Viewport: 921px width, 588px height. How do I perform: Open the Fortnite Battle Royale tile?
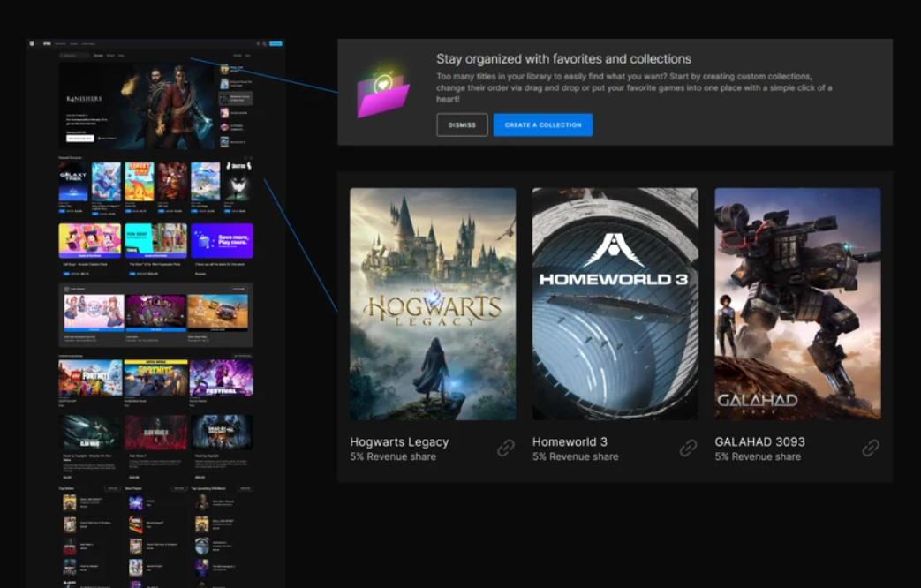point(155,378)
